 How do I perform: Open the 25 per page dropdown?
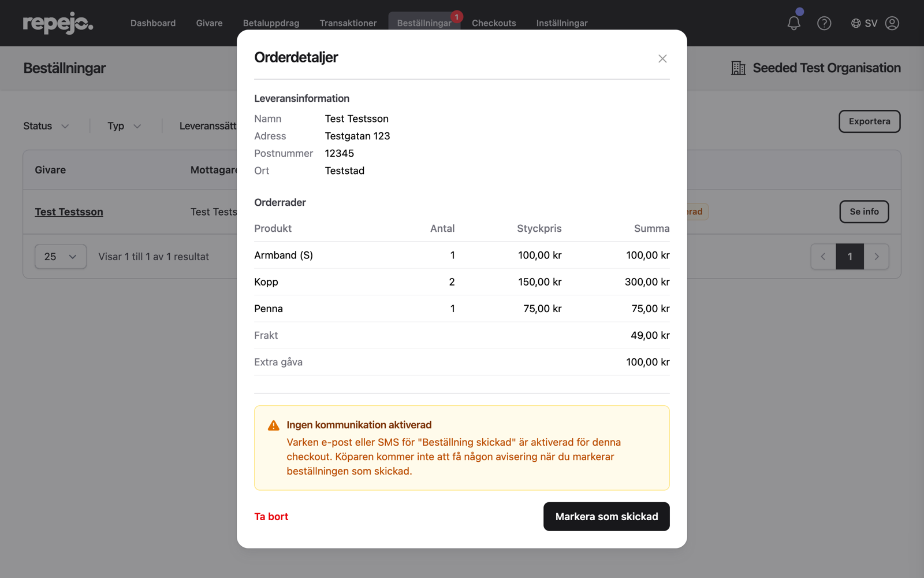61,257
